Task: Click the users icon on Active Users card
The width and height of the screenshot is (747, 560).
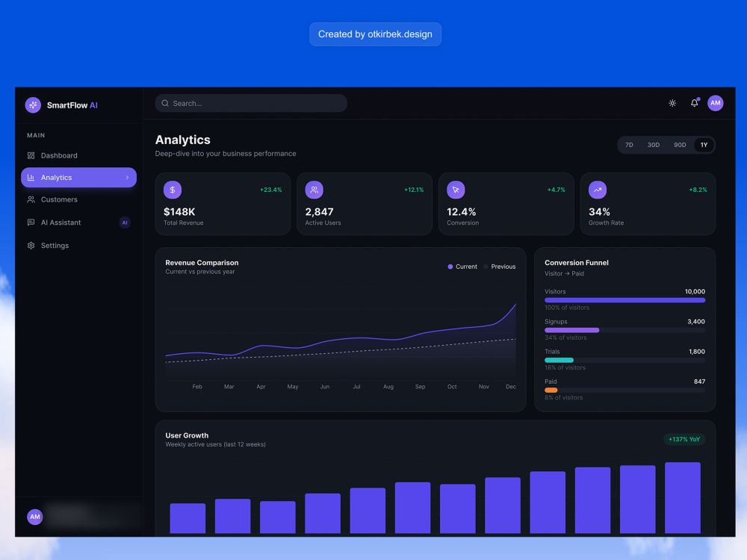Action: 314,190
